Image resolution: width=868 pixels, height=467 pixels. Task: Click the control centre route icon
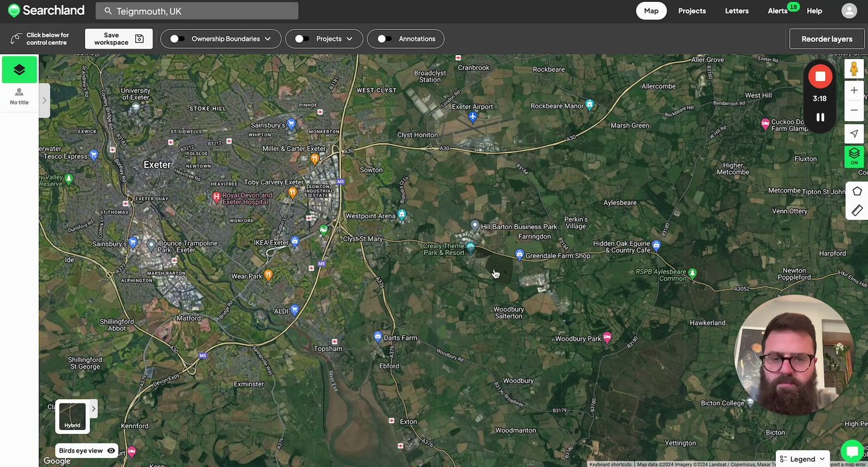point(15,39)
